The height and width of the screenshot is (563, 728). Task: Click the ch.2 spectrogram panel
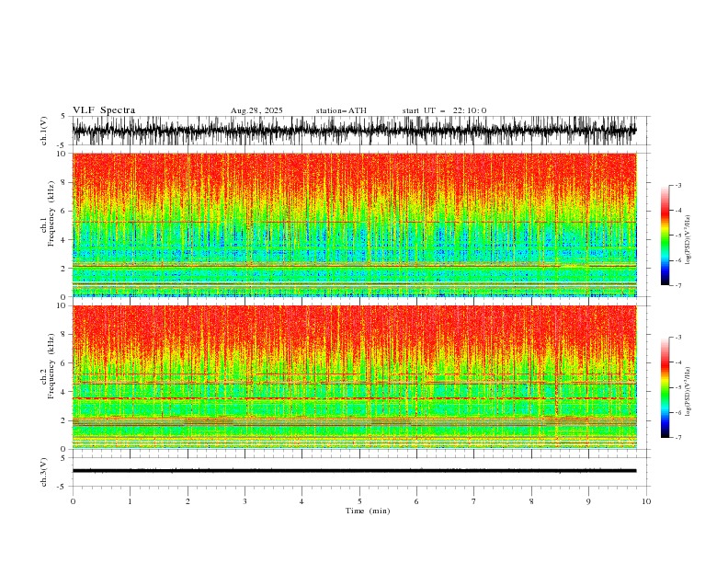(355, 377)
